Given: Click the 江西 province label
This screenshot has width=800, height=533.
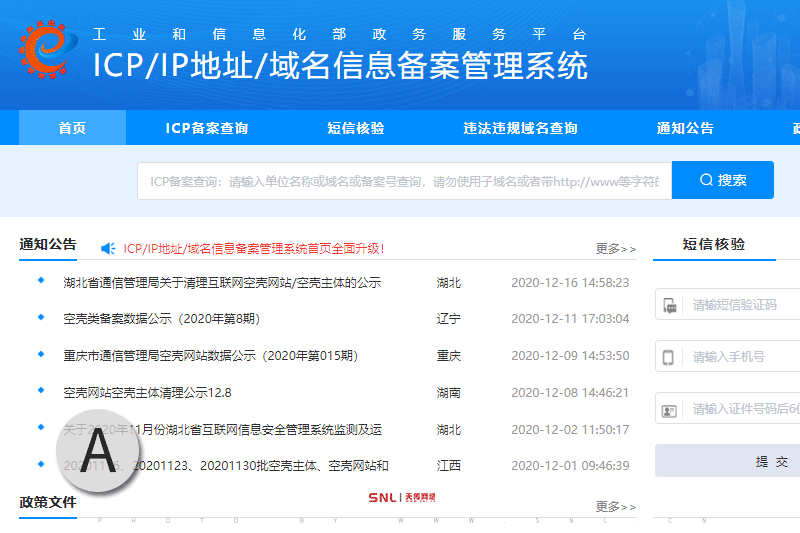Looking at the screenshot, I should (448, 466).
